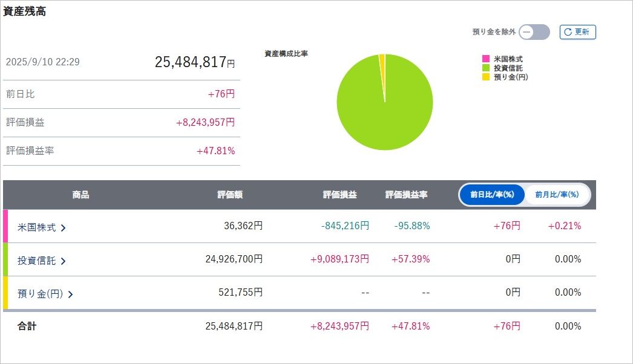633x364 pixels.
Task: Open the 預り金(円) link
Action: click(x=40, y=294)
